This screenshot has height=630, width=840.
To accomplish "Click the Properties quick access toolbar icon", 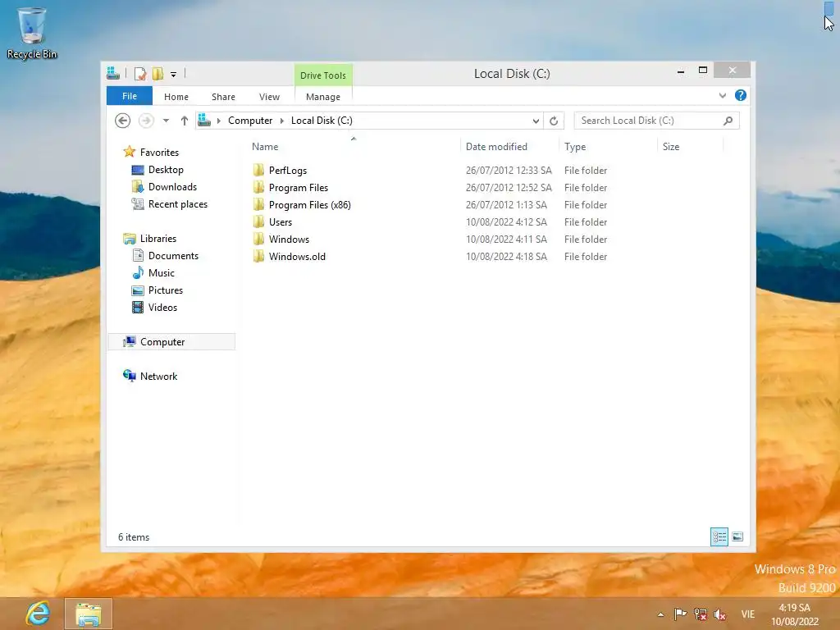I will 140,73.
